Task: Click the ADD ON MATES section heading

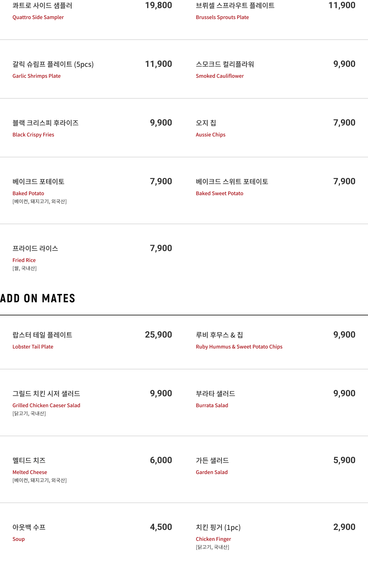Action: click(x=38, y=299)
